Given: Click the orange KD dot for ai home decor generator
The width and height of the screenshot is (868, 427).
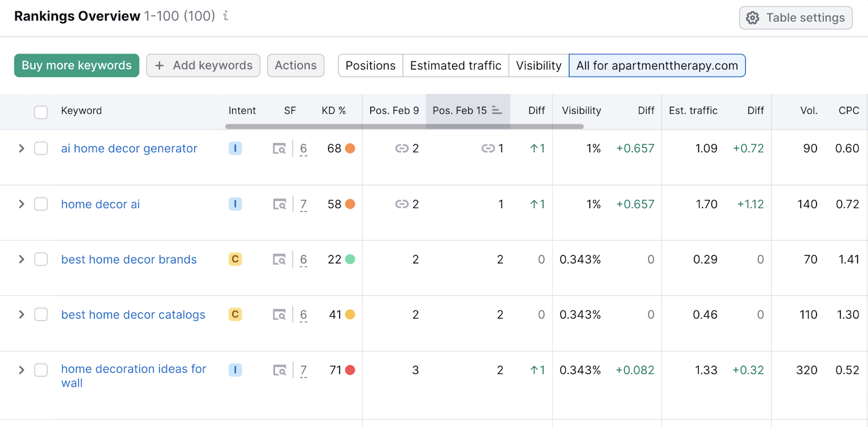Looking at the screenshot, I should (350, 148).
